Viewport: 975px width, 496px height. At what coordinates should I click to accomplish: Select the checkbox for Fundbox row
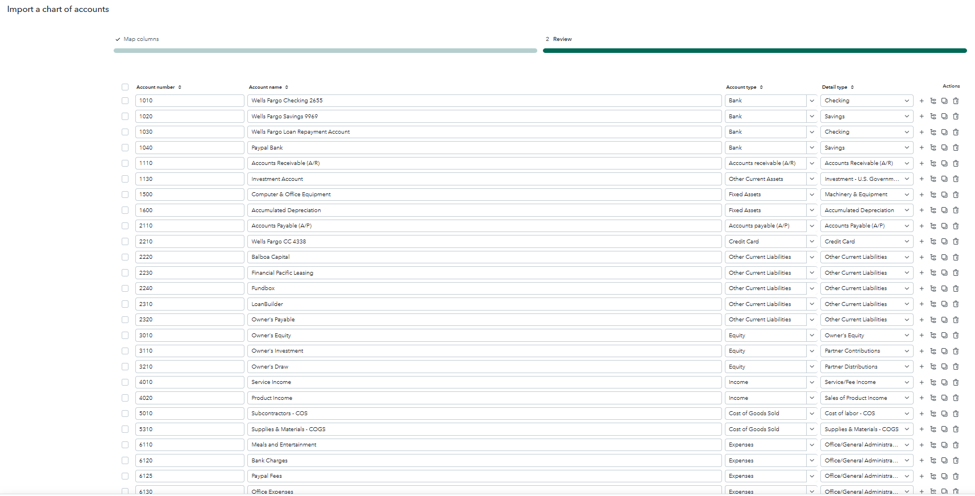125,288
